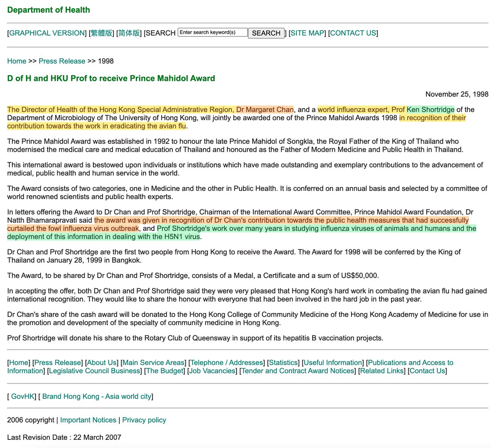Image resolution: width=491 pixels, height=448 pixels.
Task: Open Main Service Areas footer link
Action: [153, 363]
